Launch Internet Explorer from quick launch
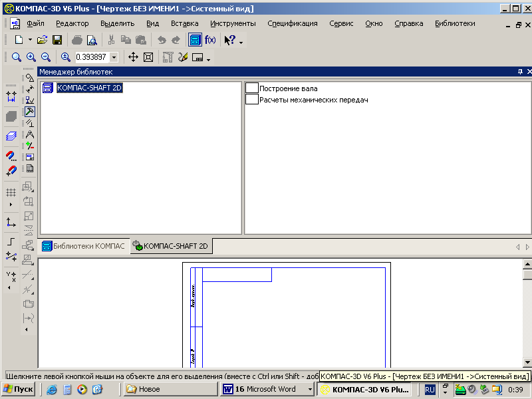532x399 pixels. (x=52, y=389)
